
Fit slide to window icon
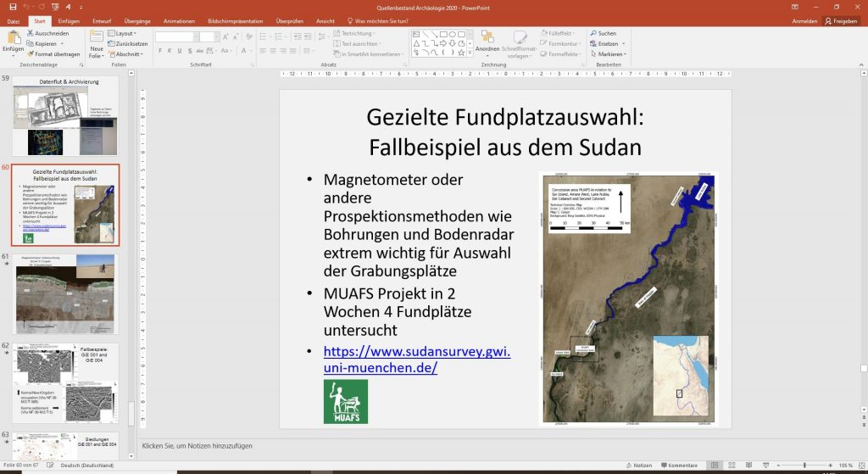(861, 466)
